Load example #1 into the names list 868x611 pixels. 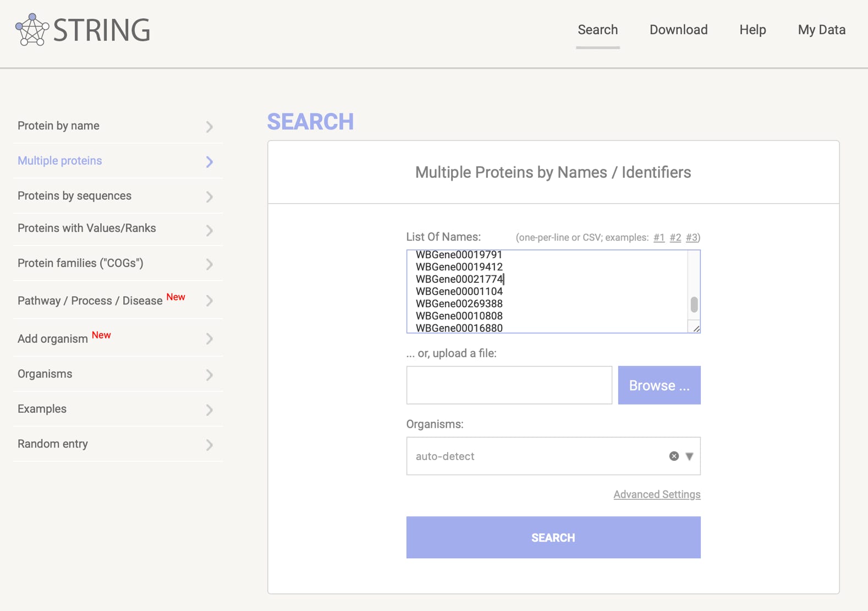[x=659, y=238]
